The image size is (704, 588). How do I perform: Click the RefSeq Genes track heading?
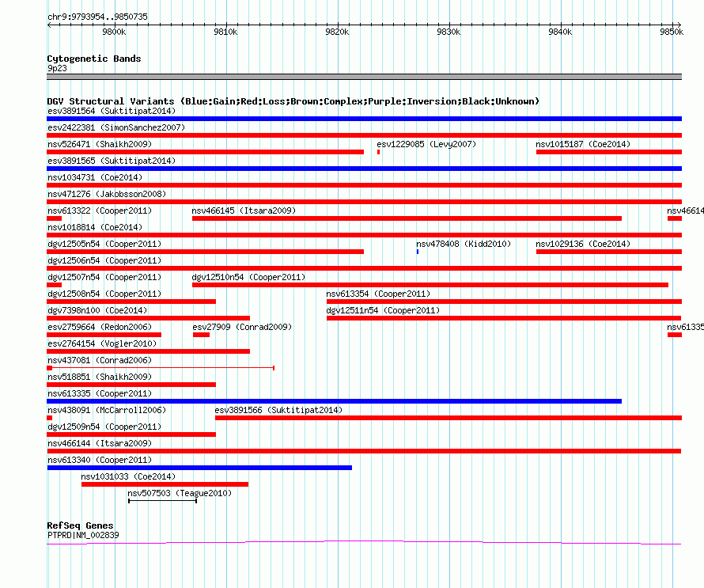pos(80,525)
